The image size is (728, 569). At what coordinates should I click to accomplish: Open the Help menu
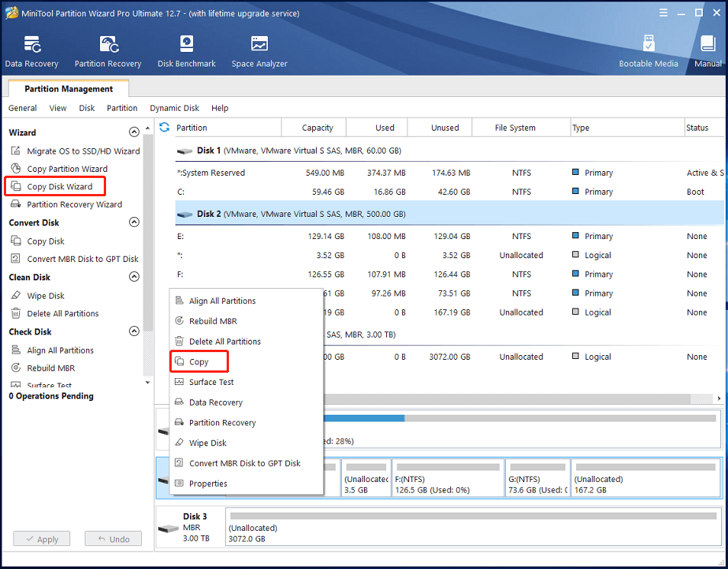click(x=220, y=108)
